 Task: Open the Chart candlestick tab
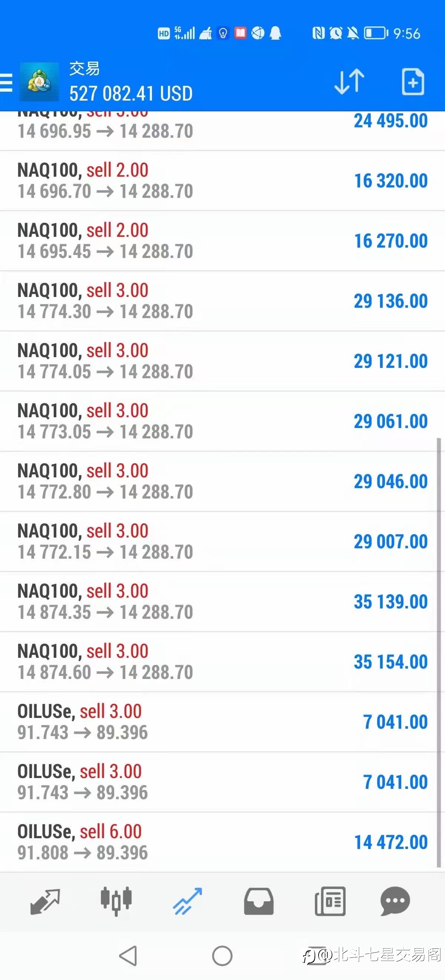(116, 901)
